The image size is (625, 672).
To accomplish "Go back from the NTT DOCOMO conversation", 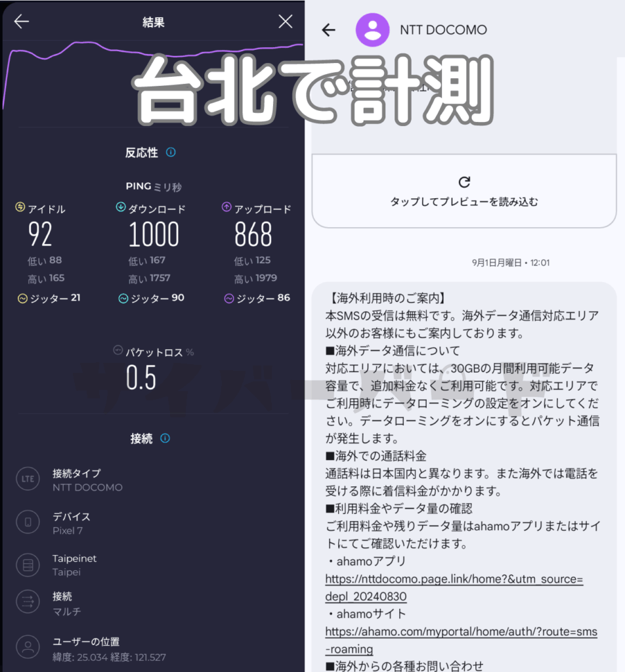I will [329, 30].
